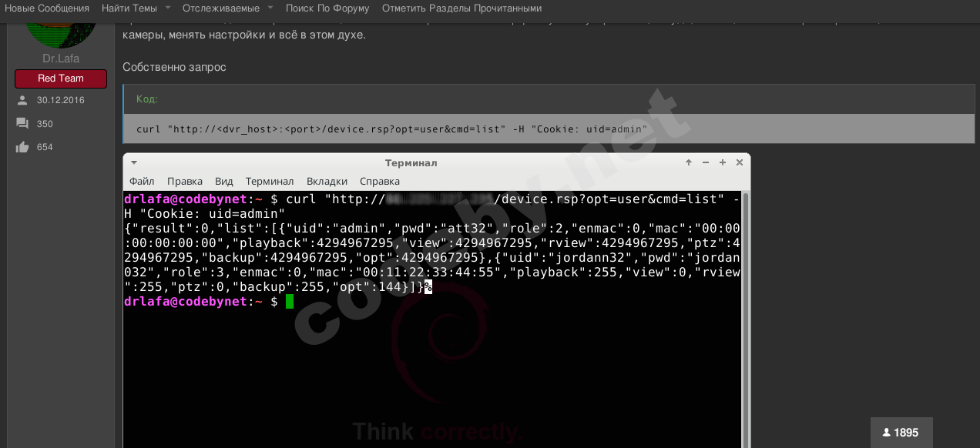Maximize the Терминал window with plus icon
The height and width of the screenshot is (448, 980).
coord(723,162)
